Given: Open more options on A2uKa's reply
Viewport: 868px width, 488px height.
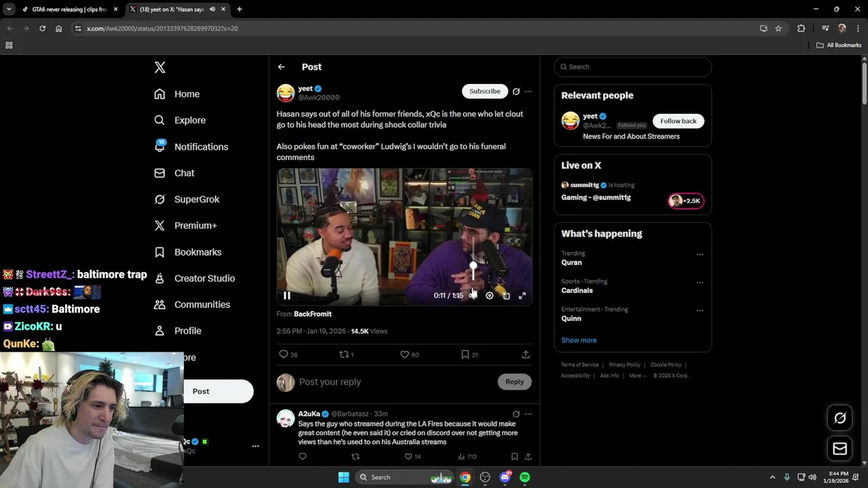Looking at the screenshot, I should (x=528, y=413).
